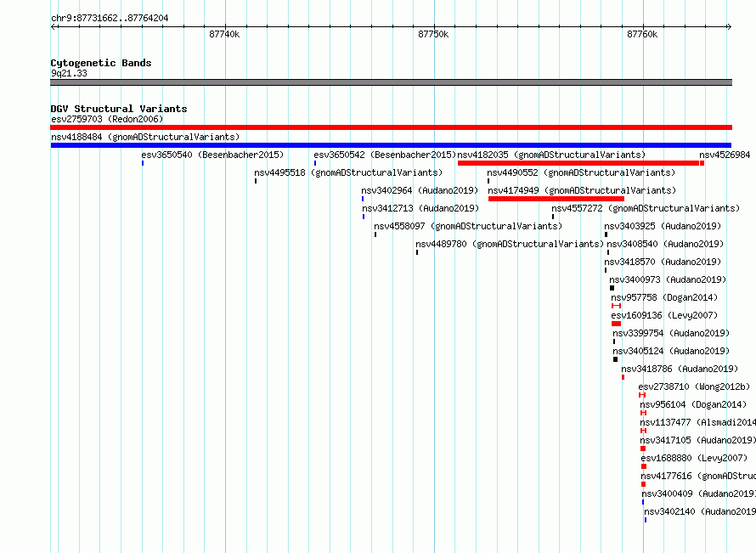Click the black nsv3405124 variant glyph

tap(615, 359)
